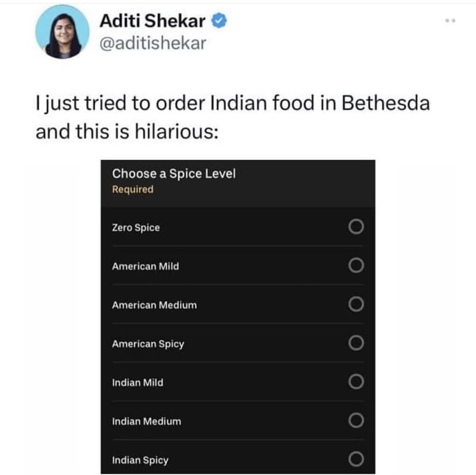Open the tweet's more options dots

tap(450, 21)
